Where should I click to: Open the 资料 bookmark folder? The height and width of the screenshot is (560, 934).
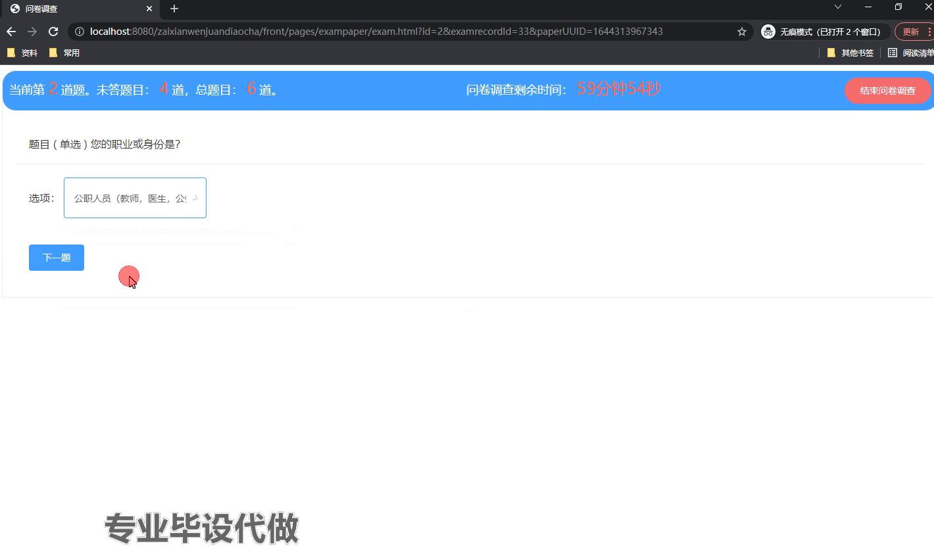click(x=22, y=53)
